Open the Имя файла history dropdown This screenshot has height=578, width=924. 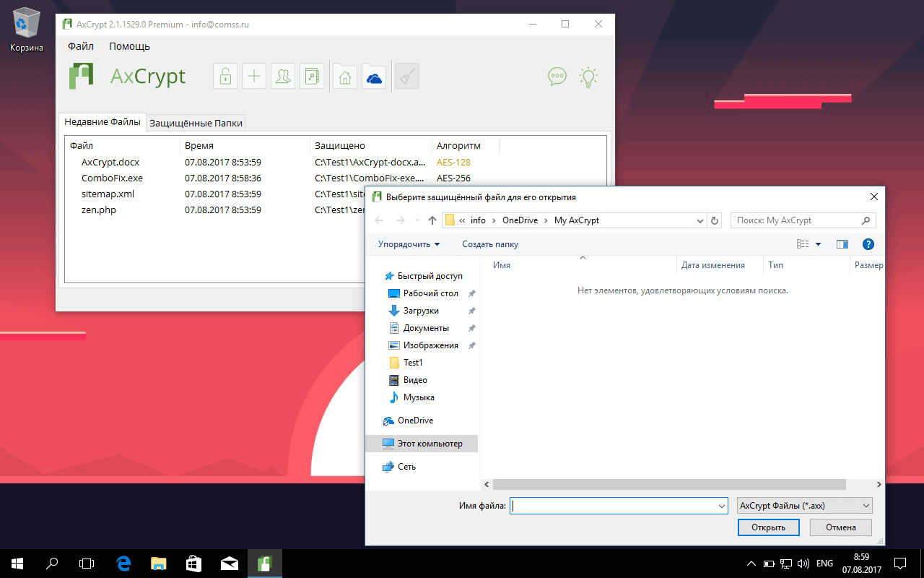pos(722,506)
